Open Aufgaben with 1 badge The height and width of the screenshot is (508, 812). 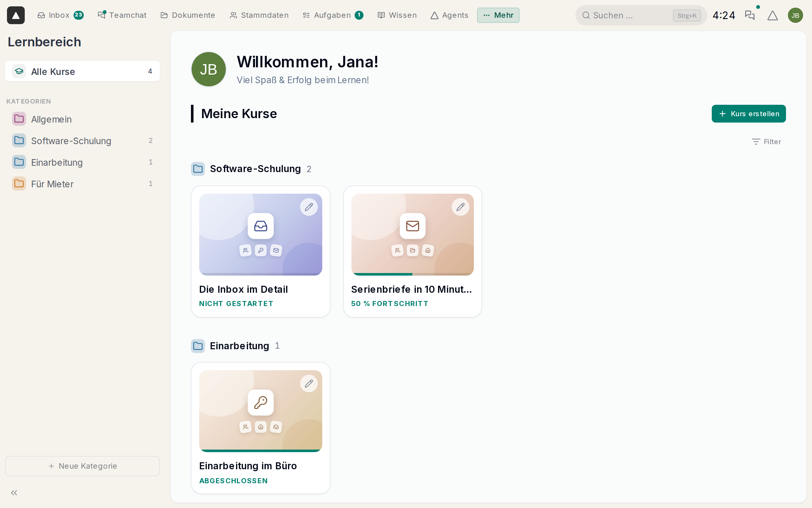333,15
